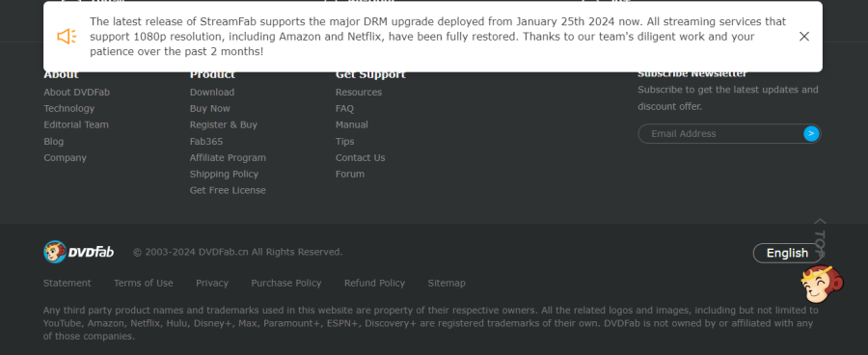Go to the Blog link

54,141
